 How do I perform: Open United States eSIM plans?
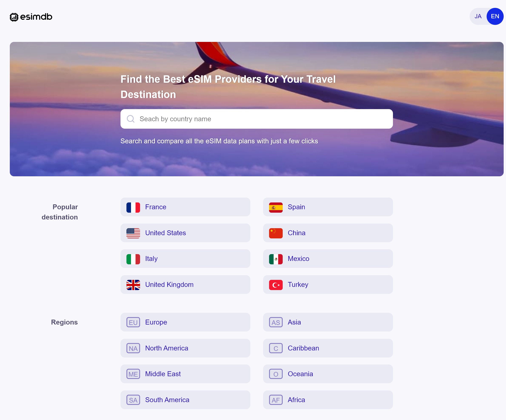tap(185, 233)
